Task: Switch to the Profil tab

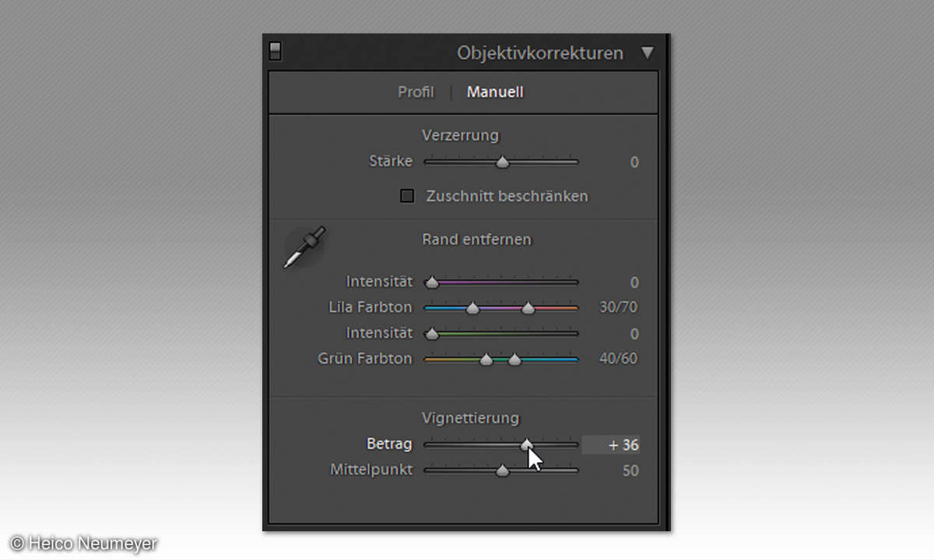Action: tap(416, 92)
